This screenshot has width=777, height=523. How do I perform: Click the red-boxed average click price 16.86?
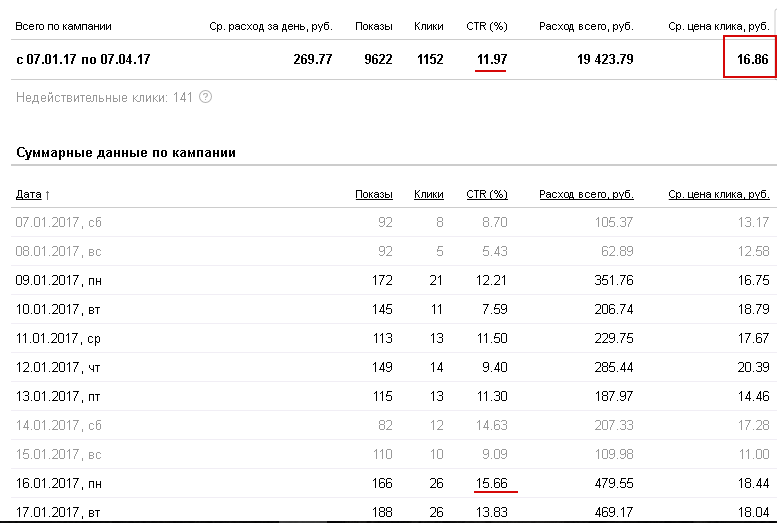(750, 59)
